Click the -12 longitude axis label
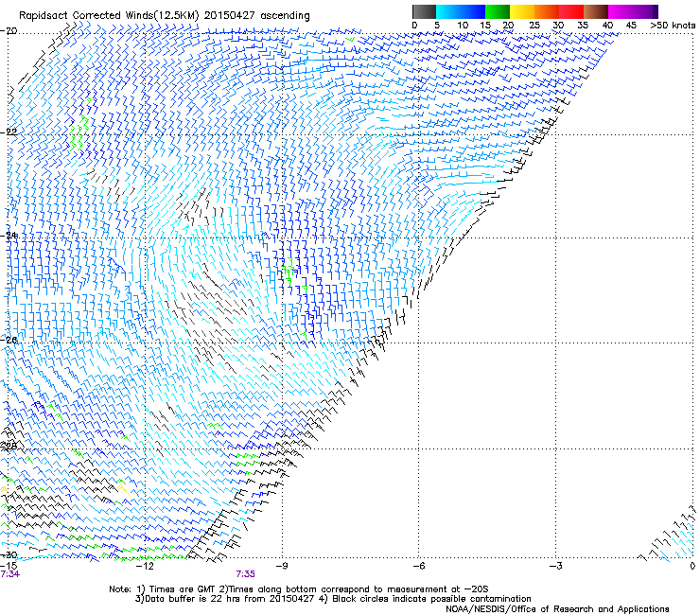The image size is (700, 615). (145, 566)
